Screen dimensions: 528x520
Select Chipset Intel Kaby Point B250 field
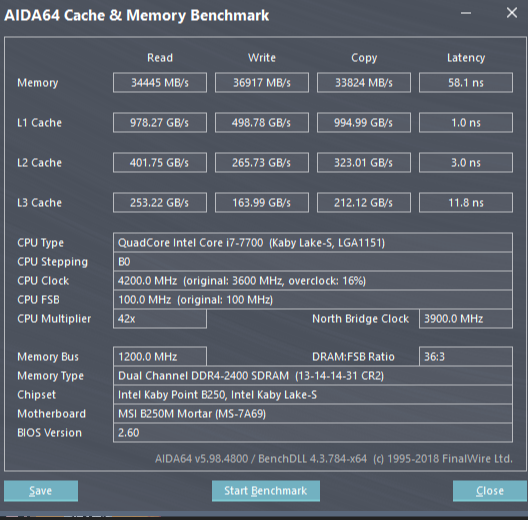coord(313,395)
